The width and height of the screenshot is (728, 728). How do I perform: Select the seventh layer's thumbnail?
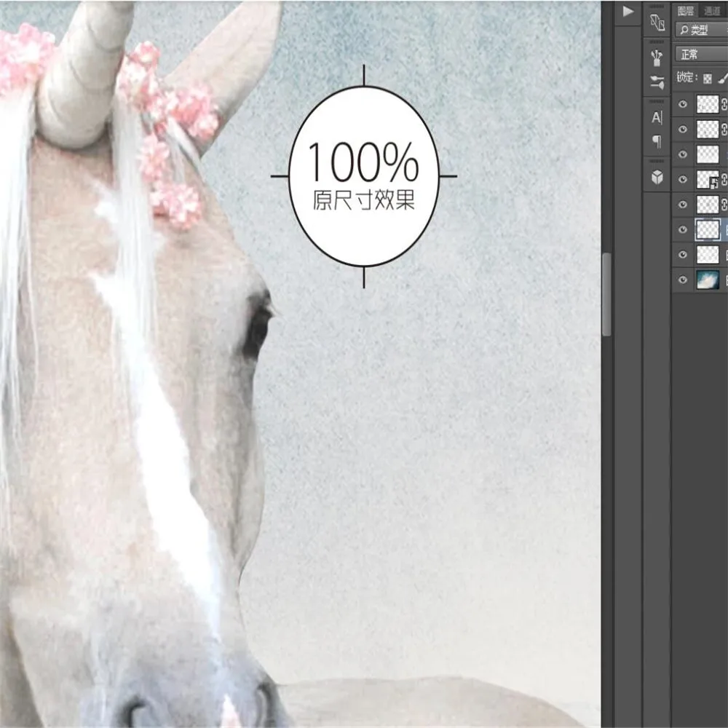(708, 254)
